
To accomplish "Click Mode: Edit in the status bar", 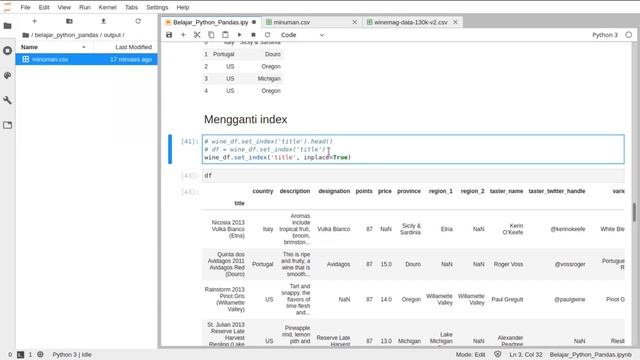I will (470, 355).
